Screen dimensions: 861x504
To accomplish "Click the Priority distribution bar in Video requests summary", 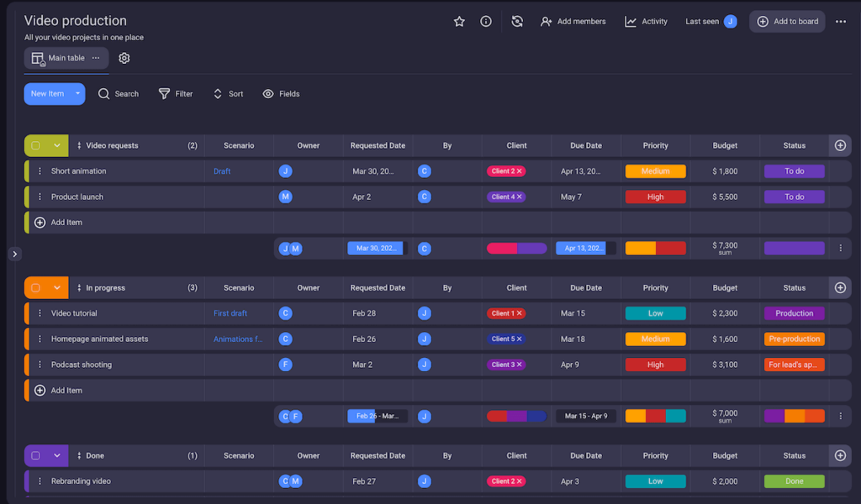I will (655, 248).
